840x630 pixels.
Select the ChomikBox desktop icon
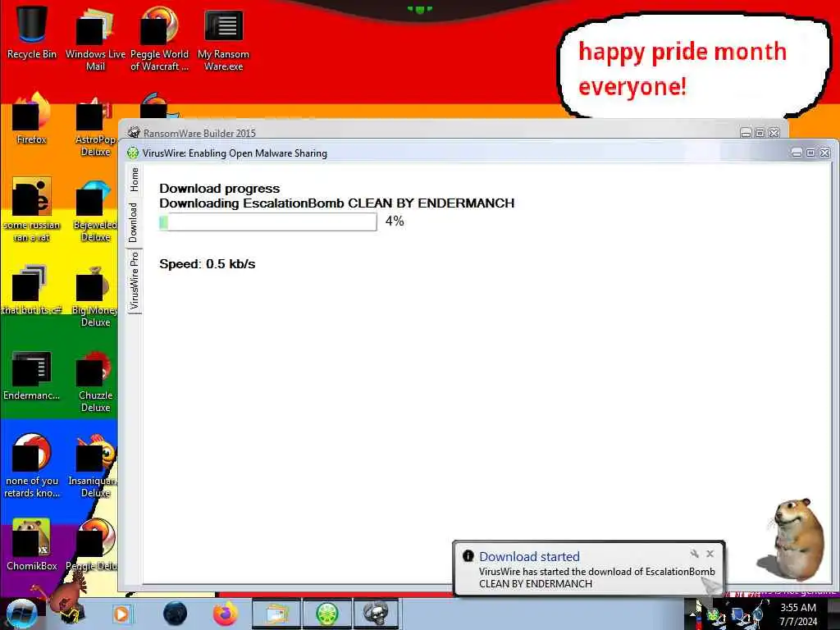click(x=32, y=544)
